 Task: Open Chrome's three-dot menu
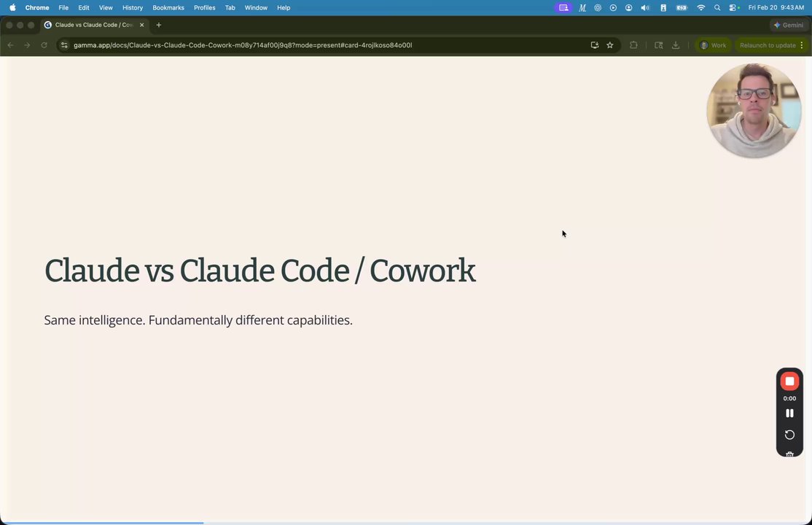[x=802, y=45]
